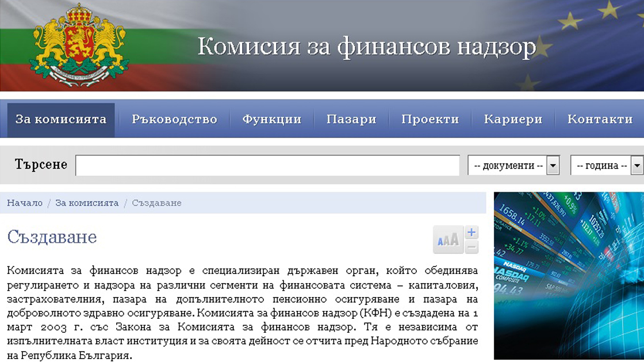The height and width of the screenshot is (362, 644).
Task: Click the Комисия за финансов надзор header title
Action: tap(367, 47)
